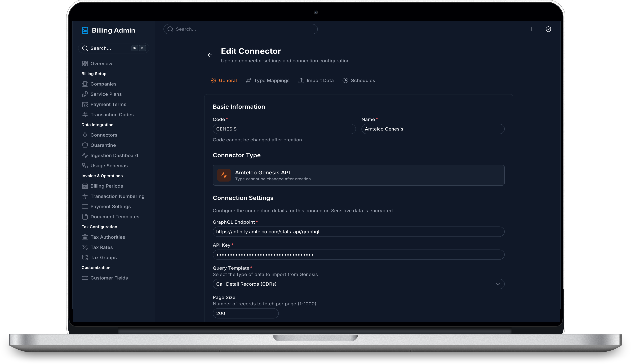Open Billing Periods in sidebar

click(x=107, y=186)
